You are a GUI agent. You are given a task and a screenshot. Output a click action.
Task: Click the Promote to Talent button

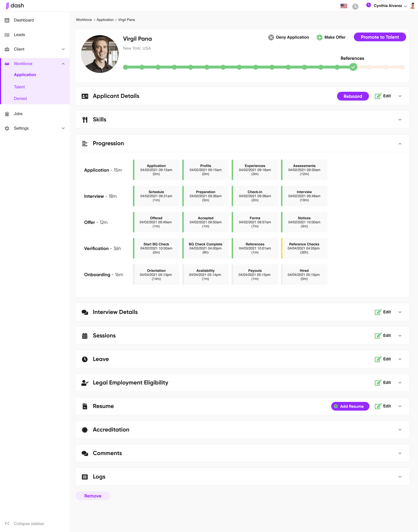click(x=380, y=37)
